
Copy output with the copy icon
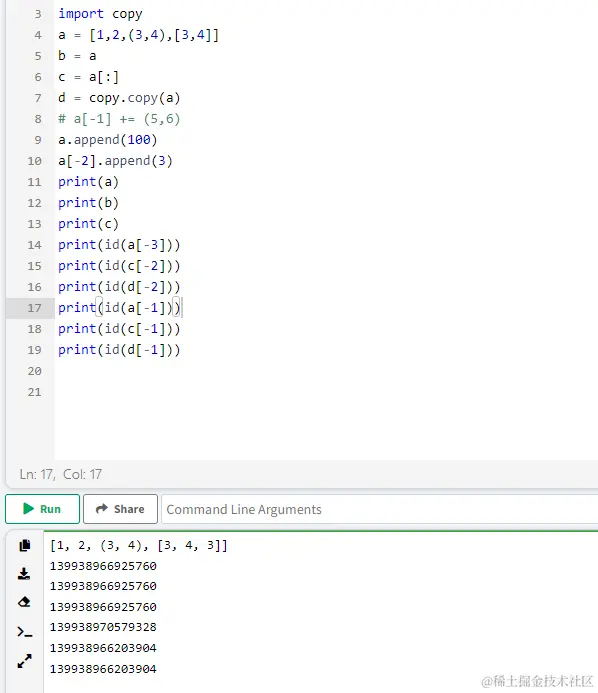pyautogui.click(x=25, y=545)
